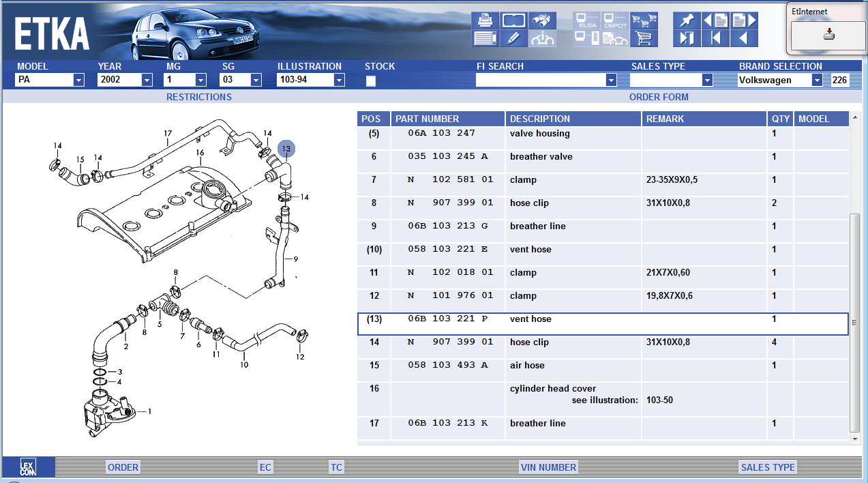This screenshot has height=483, width=868.
Task: Click the pencil edit icon
Action: pos(513,38)
